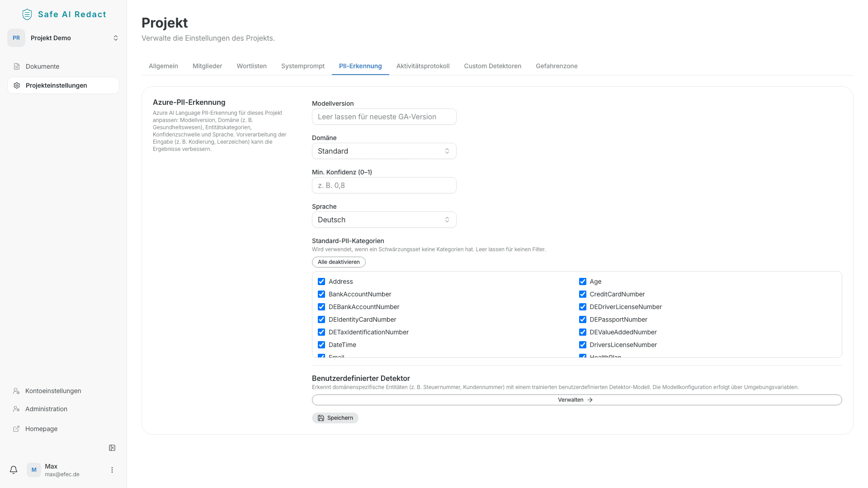The height and width of the screenshot is (488, 868).
Task: Toggle the CreditCardNumber checkbox
Action: click(x=583, y=294)
